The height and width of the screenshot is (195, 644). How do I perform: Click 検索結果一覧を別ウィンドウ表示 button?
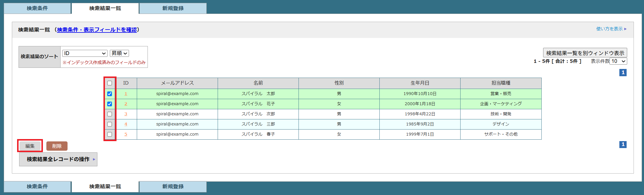click(585, 53)
